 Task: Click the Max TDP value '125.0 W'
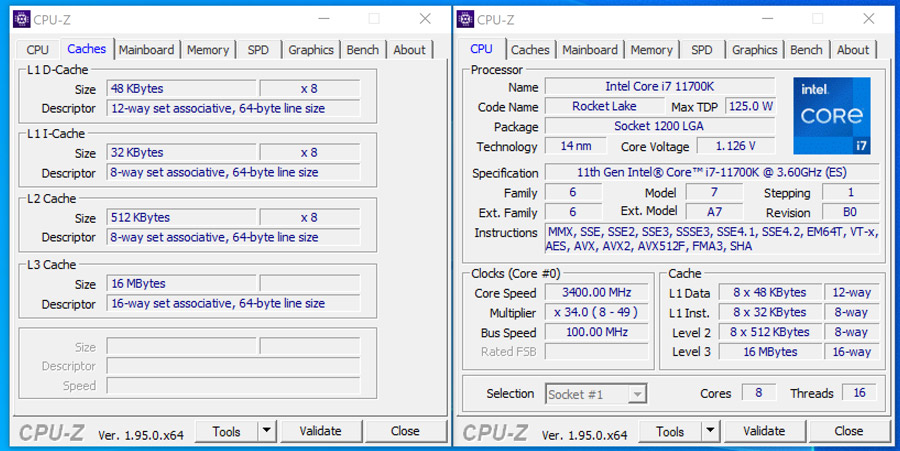click(751, 106)
